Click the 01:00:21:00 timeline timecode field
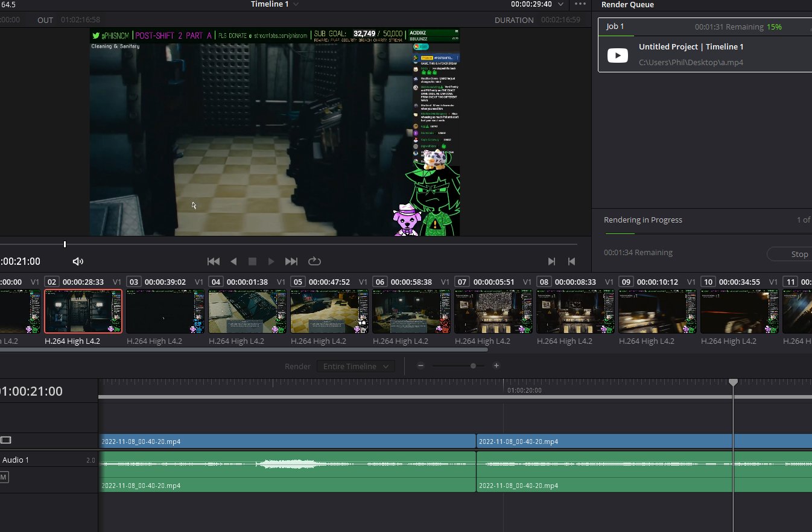The width and height of the screenshot is (812, 532). [31, 391]
